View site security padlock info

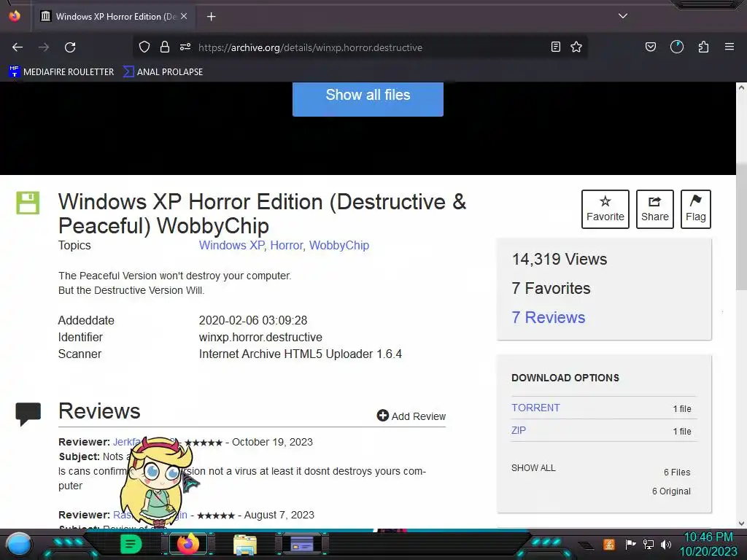point(165,47)
